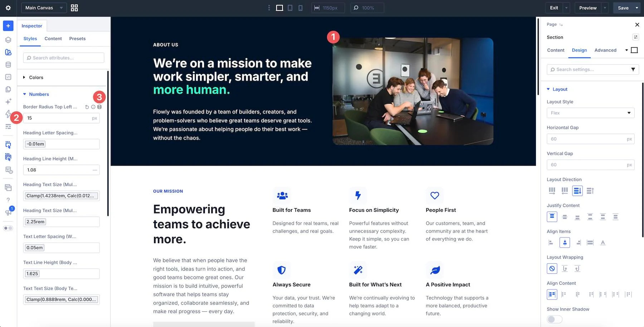This screenshot has width=644, height=327.
Task: Open the settings gear in the top bar
Action: click(x=8, y=8)
